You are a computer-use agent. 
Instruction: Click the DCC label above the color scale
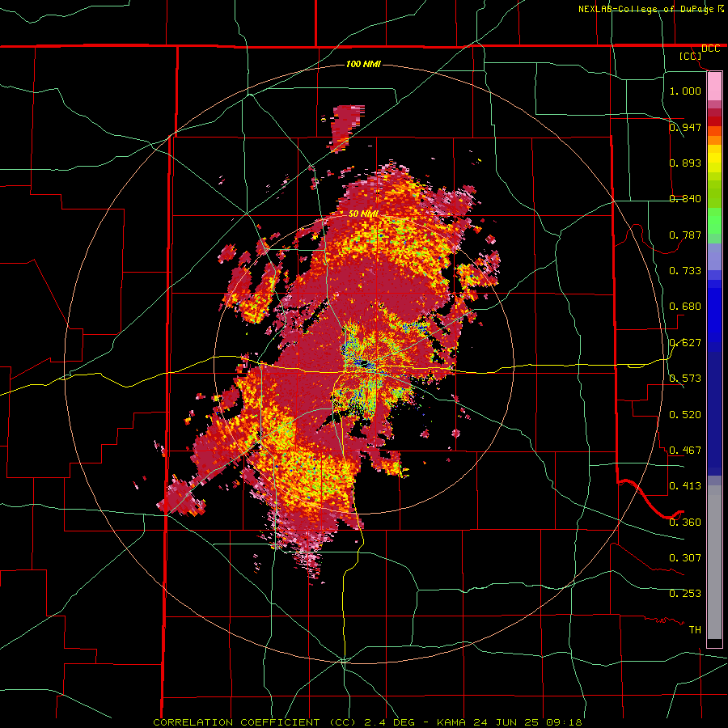pos(710,49)
